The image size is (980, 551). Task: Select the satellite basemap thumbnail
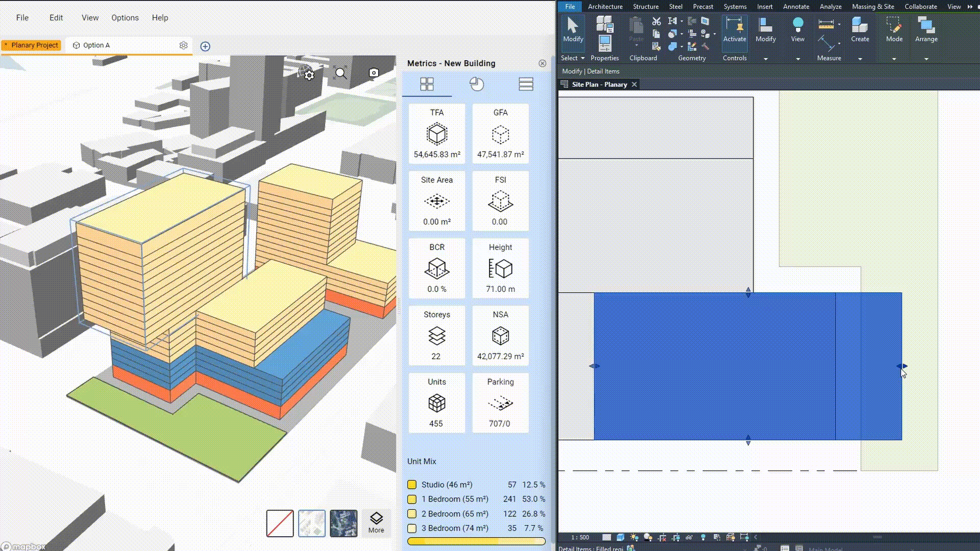click(x=344, y=523)
